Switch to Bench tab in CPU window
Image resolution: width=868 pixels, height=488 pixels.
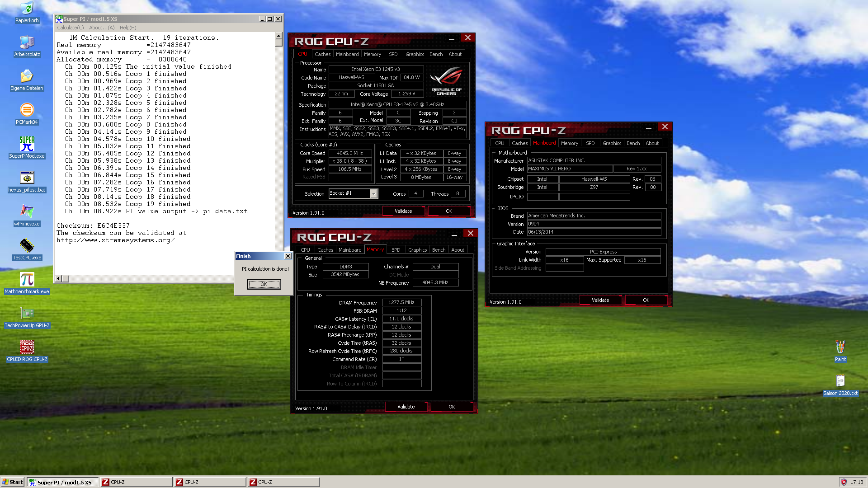[x=436, y=54]
